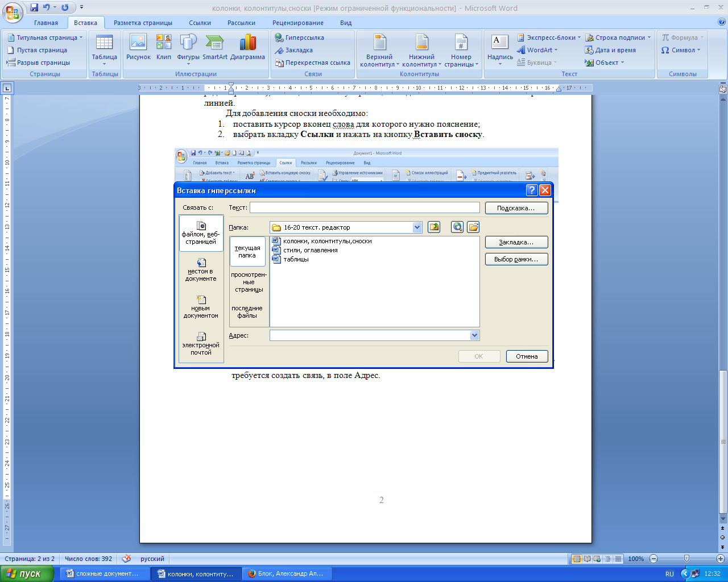The height and width of the screenshot is (582, 728).
Task: Open the Папка folder dropdown
Action: (x=417, y=227)
